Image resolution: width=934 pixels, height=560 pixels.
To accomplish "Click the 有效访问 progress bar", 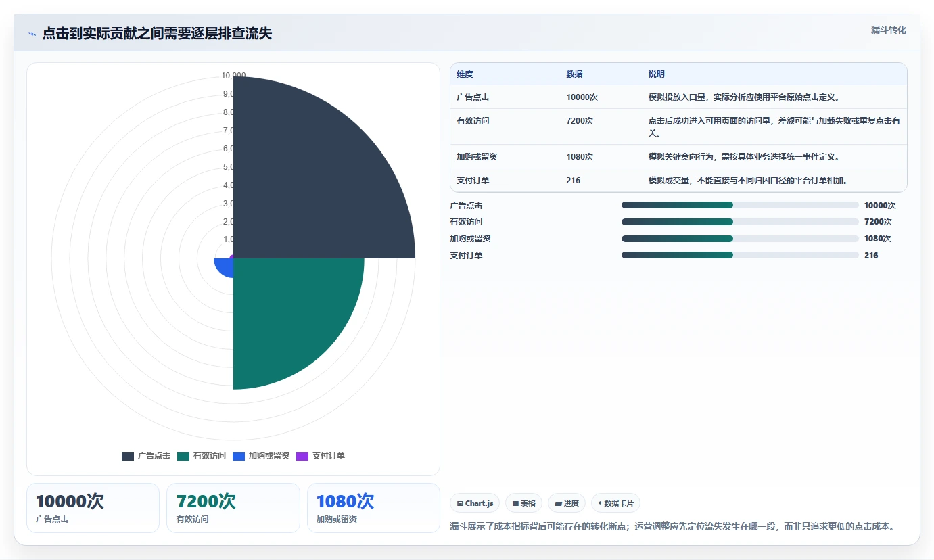I will pyautogui.click(x=740, y=222).
